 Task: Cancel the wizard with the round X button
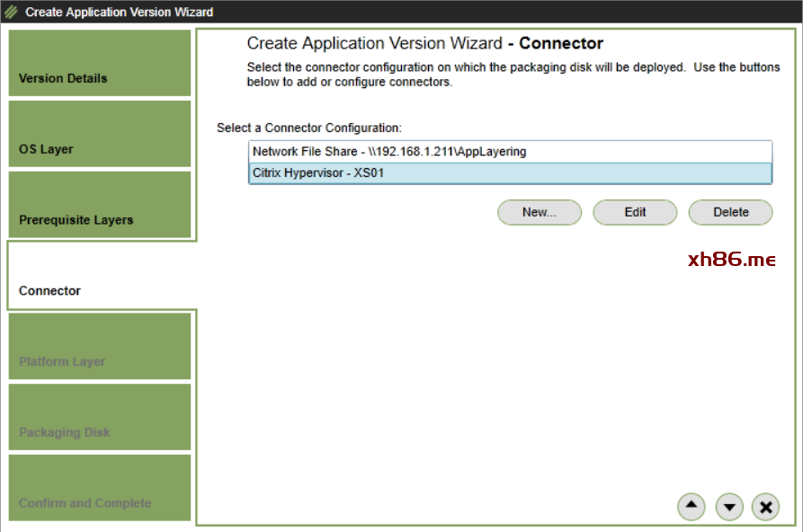click(x=765, y=508)
